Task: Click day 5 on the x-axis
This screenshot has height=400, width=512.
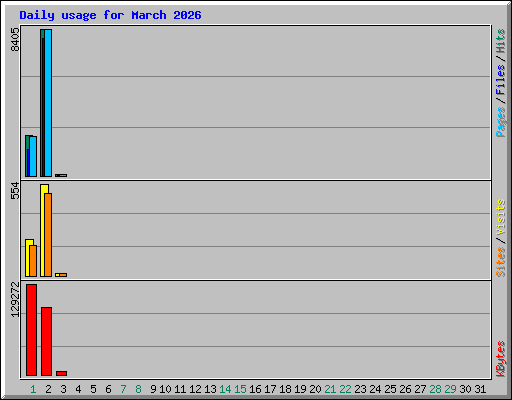Action: tap(93, 389)
